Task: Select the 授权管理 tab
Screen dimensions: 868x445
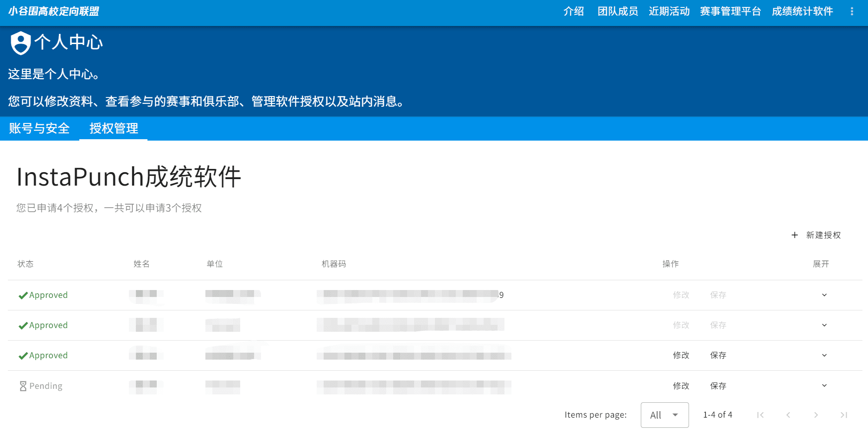Action: [114, 129]
